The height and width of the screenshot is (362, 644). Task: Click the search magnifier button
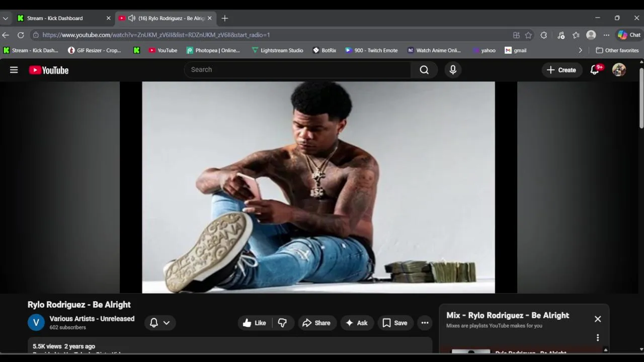tap(424, 70)
